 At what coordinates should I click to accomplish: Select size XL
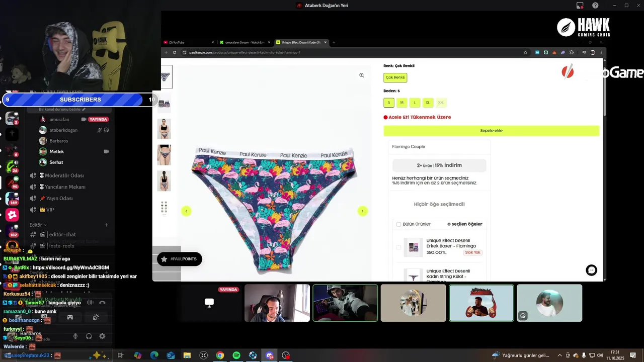pyautogui.click(x=428, y=103)
